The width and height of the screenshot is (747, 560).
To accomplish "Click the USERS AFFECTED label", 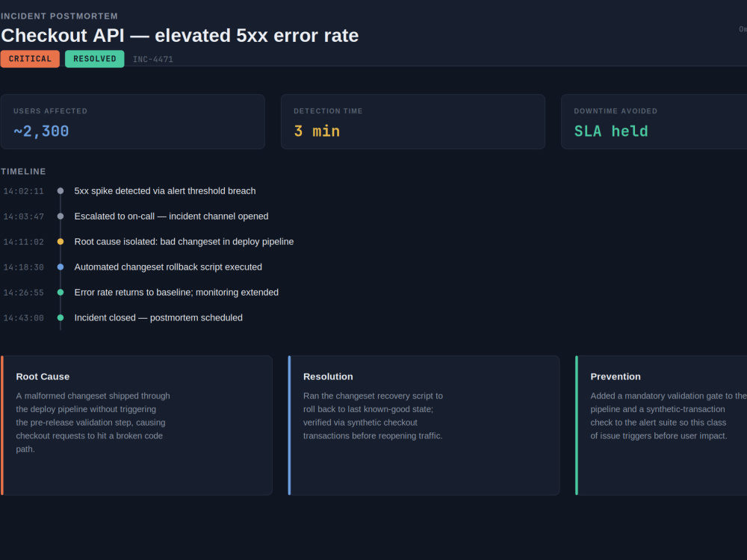I will (51, 111).
